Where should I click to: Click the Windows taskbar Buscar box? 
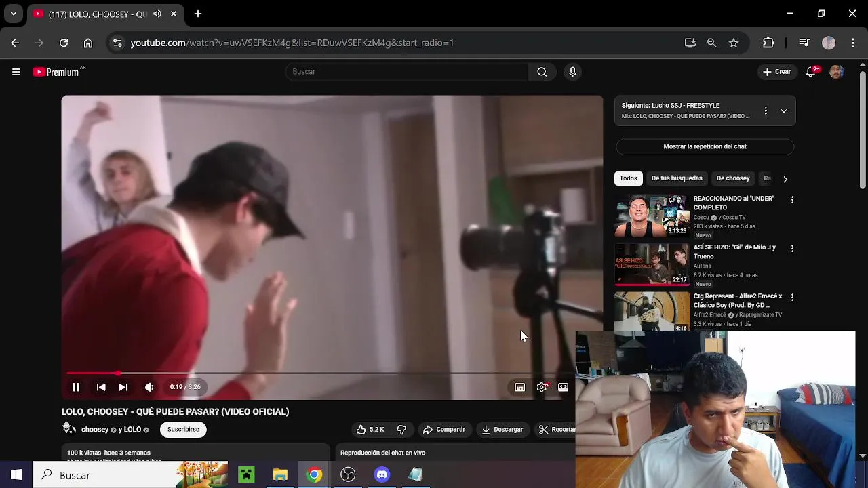point(132,475)
